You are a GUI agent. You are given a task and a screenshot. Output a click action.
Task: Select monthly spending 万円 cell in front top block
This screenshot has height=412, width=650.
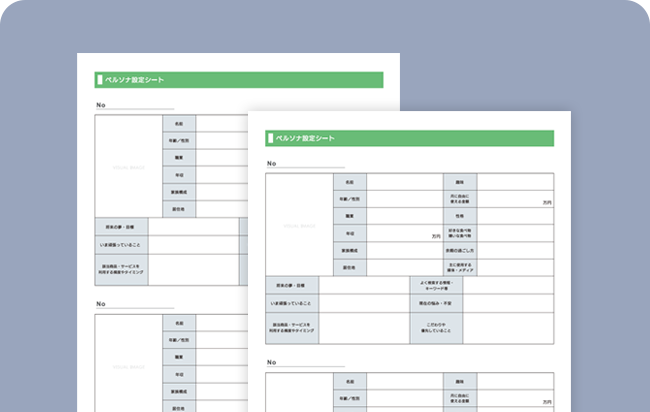pyautogui.click(x=515, y=199)
